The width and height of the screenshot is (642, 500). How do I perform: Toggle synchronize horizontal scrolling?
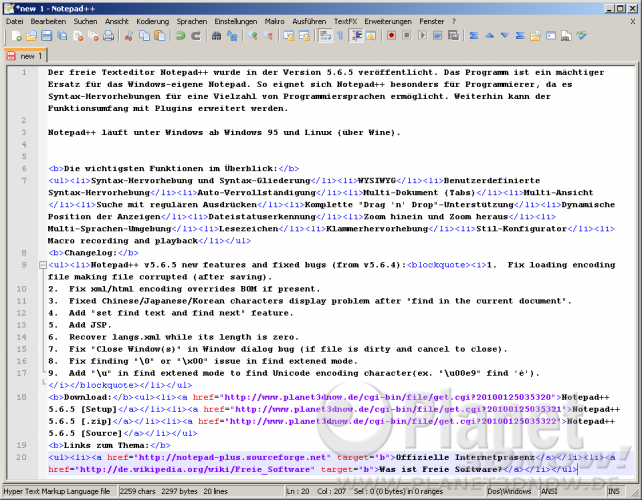pos(304,36)
